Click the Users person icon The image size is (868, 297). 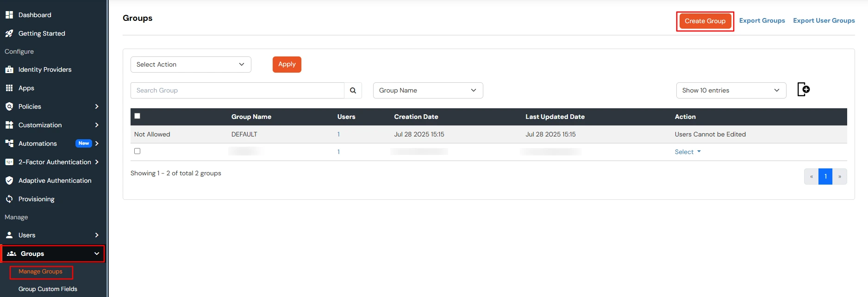coord(9,235)
